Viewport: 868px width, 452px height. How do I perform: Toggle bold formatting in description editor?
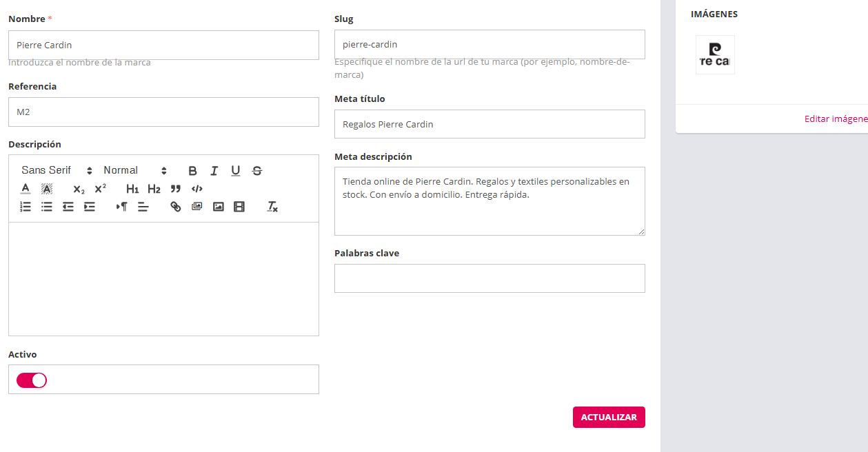coord(193,171)
